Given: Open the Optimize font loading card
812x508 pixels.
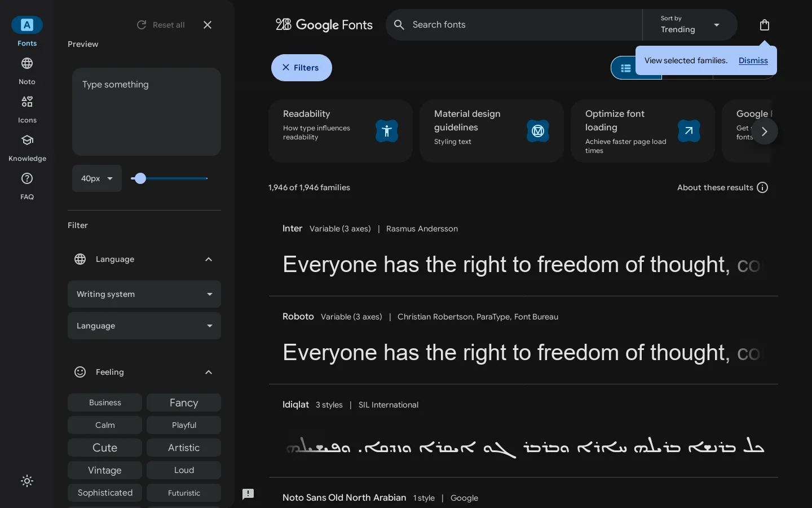Looking at the screenshot, I should 643,131.
